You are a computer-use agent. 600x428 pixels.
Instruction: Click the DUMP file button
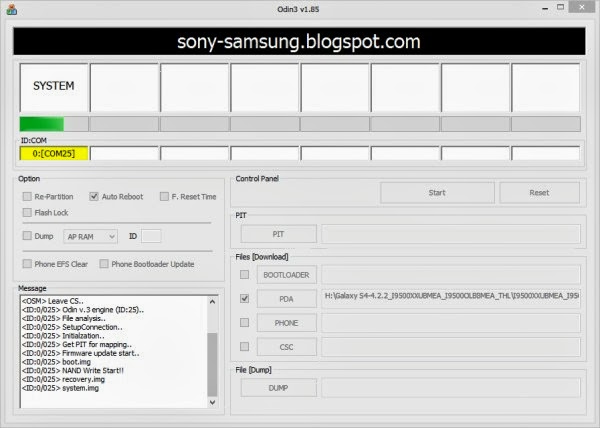click(x=279, y=388)
